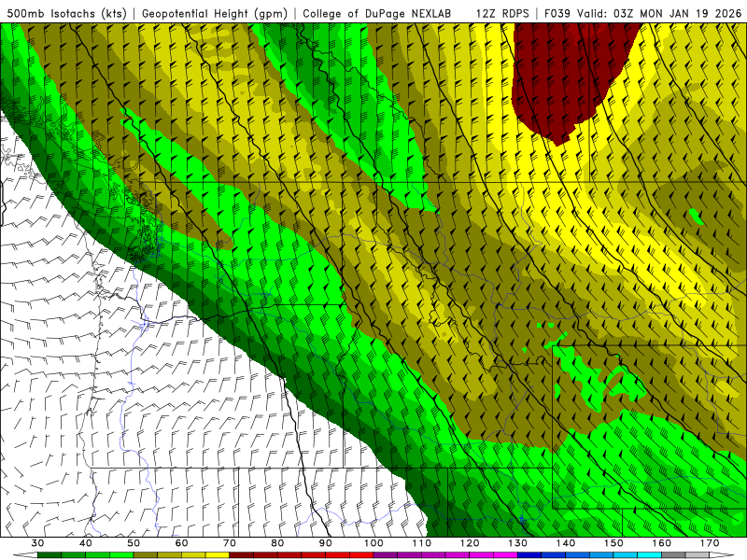
Task: Click the '90' color scale label
Action: pos(326,543)
